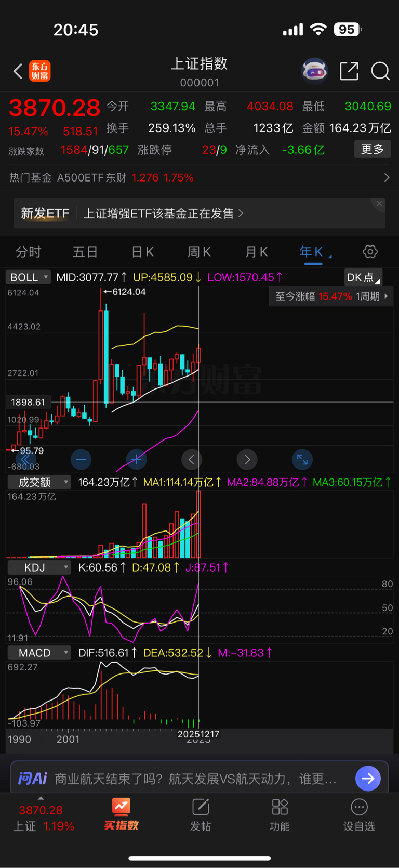Tap the 总手 1233亿 value
The height and width of the screenshot is (868, 399).
click(273, 128)
